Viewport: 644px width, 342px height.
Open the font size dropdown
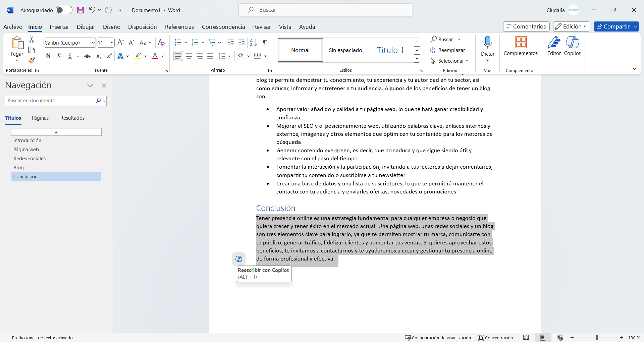click(112, 43)
